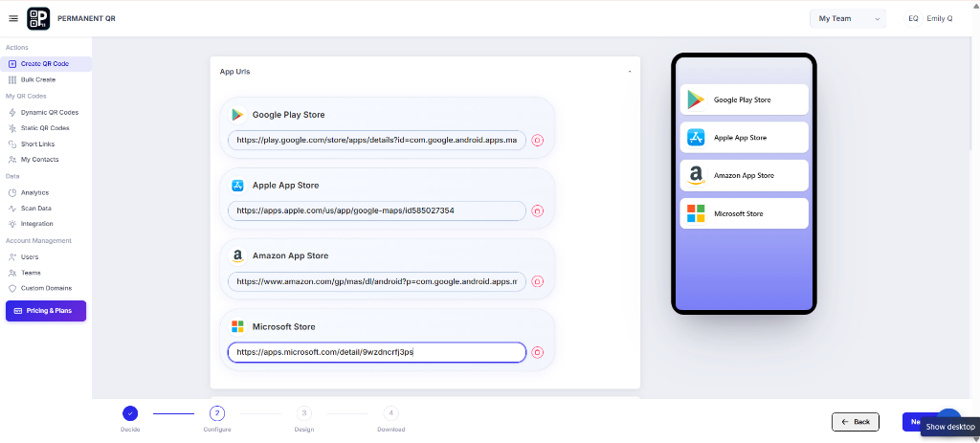Click the Create QR Code sidebar icon
The image size is (980, 443).
12,64
